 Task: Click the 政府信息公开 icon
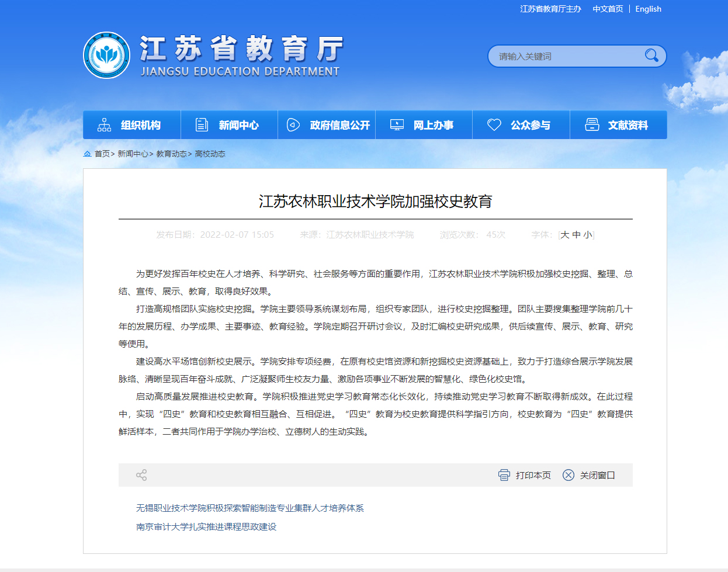(x=293, y=125)
